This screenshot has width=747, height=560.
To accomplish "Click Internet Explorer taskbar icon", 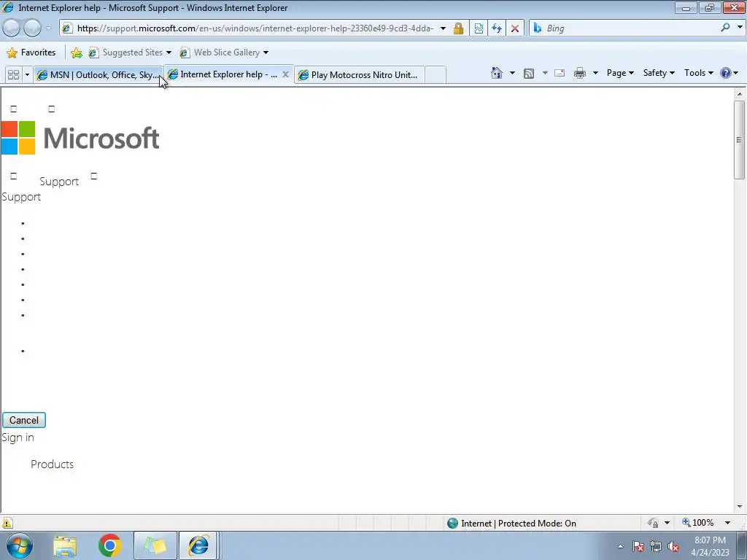I will point(198,545).
